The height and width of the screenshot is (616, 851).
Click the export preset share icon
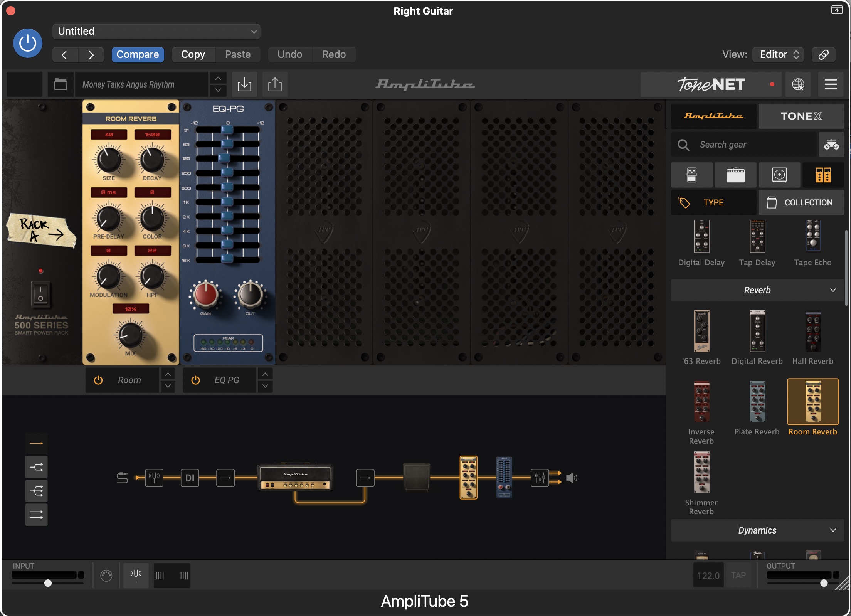[x=275, y=84]
